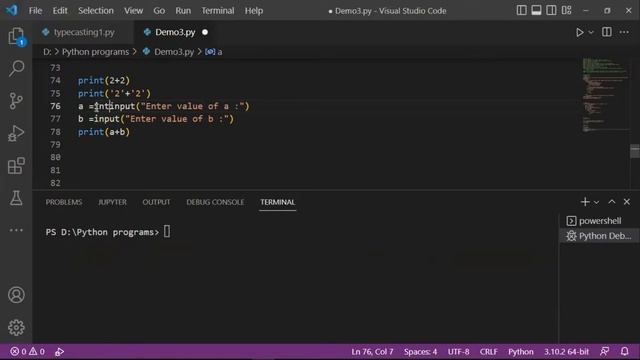Click Demo3.py in the breadcrumb
Viewport: 640px width, 360px height.
tap(174, 52)
